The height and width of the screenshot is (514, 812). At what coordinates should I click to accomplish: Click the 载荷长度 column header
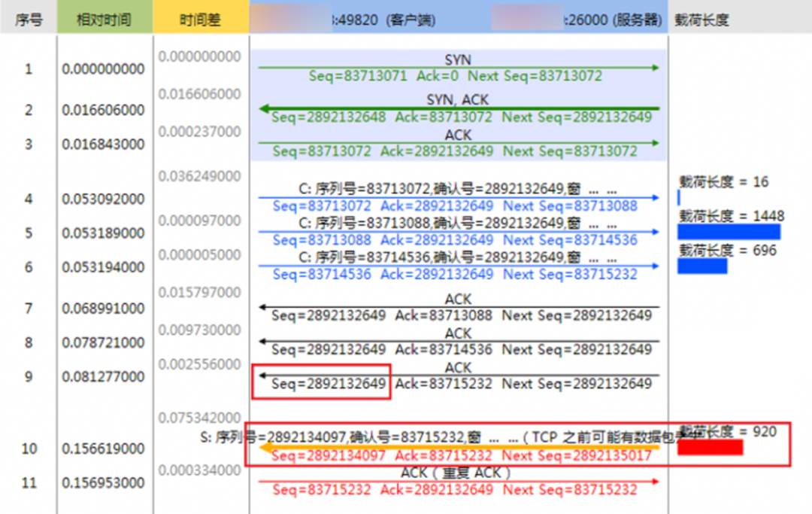[702, 20]
